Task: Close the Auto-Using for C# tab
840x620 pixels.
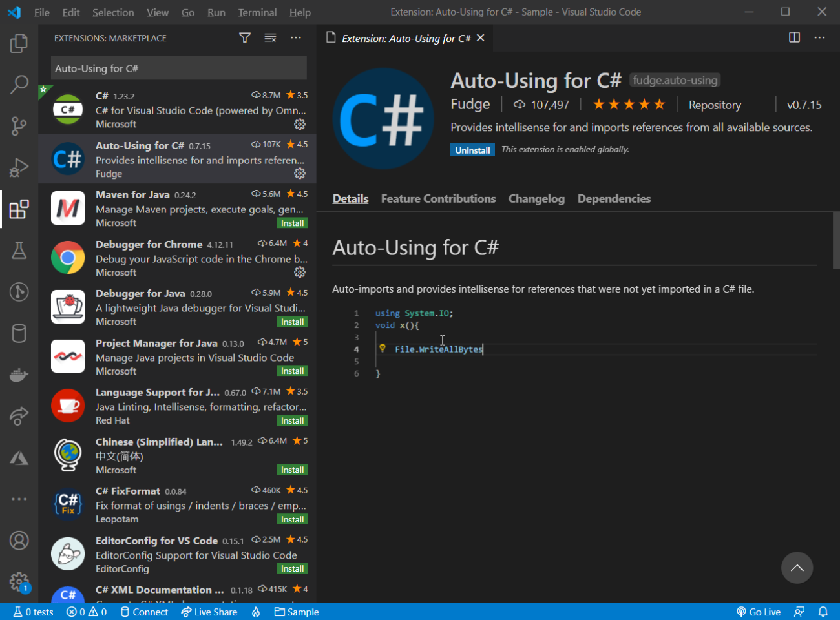Action: click(x=480, y=38)
